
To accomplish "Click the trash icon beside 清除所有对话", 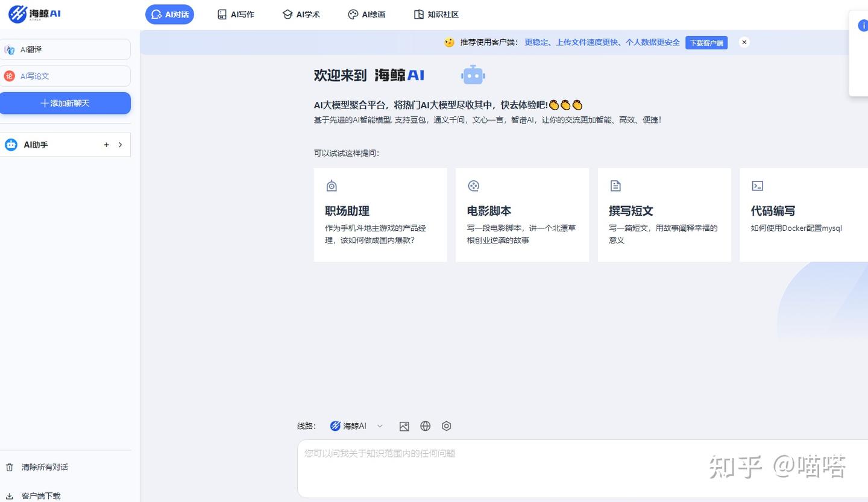I will click(x=10, y=467).
